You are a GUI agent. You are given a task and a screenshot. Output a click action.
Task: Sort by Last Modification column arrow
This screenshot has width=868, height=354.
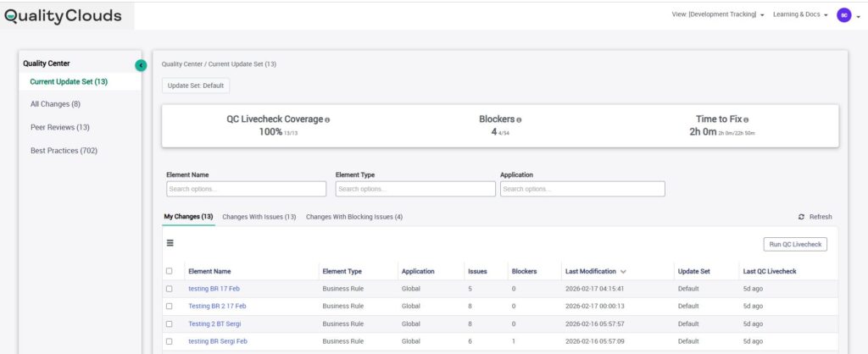point(624,272)
